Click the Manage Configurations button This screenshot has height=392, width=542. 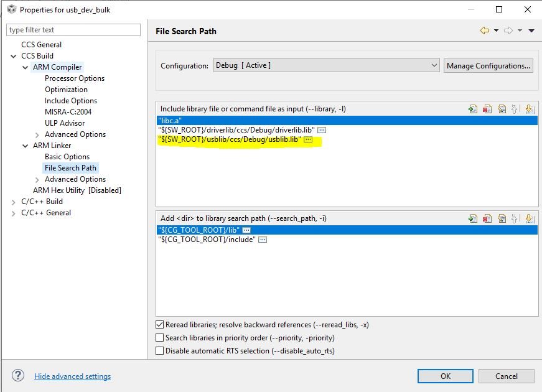pyautogui.click(x=488, y=65)
